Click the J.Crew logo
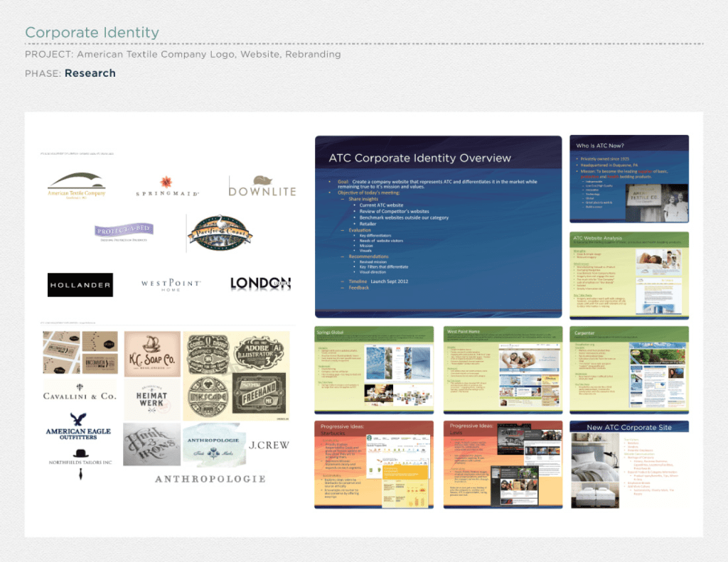The height and width of the screenshot is (562, 728). 268,445
